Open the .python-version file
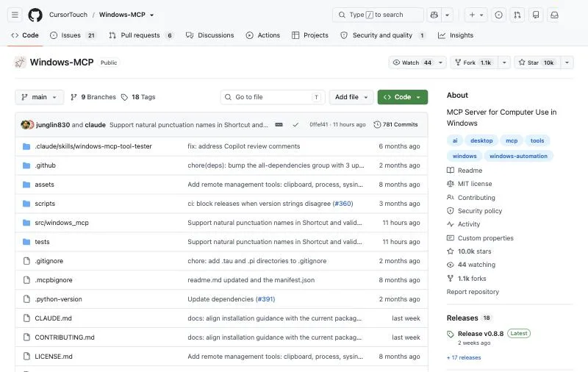 tap(58, 299)
